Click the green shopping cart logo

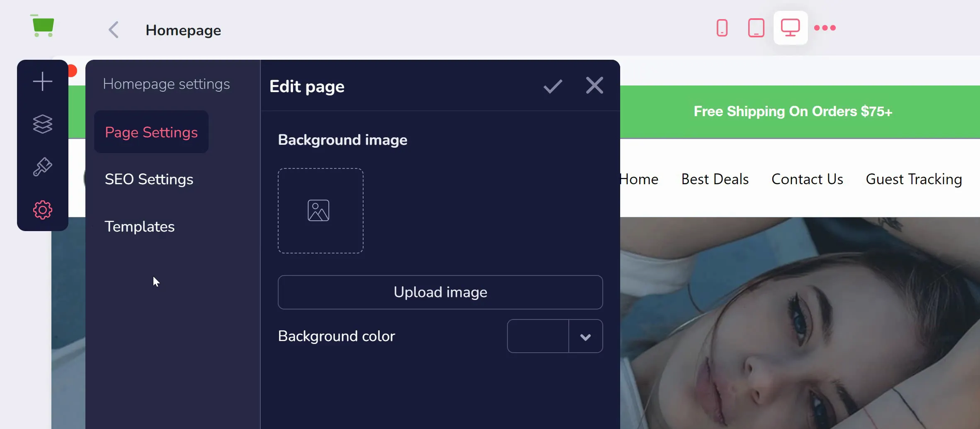42,26
